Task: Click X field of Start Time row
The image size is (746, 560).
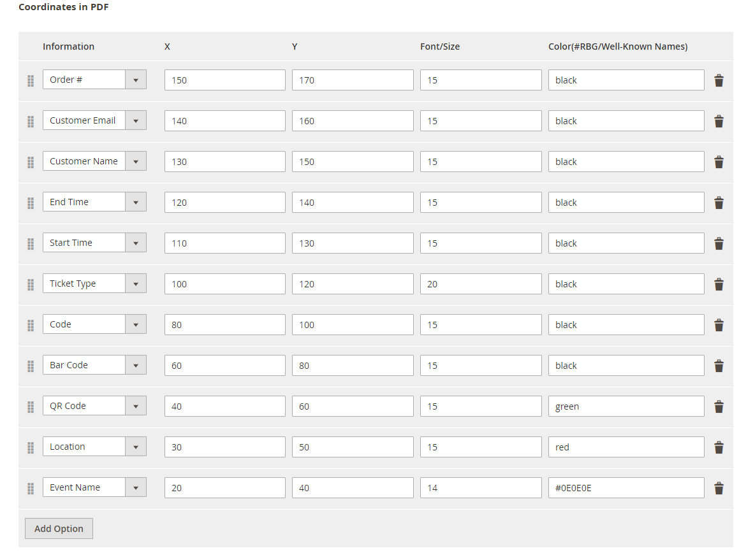Action: tap(225, 243)
